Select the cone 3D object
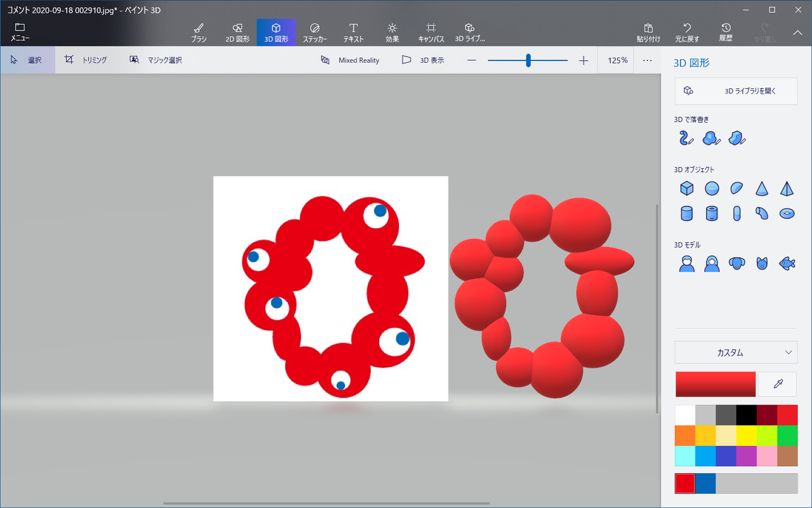Screen dimensions: 812x508 tap(762, 189)
